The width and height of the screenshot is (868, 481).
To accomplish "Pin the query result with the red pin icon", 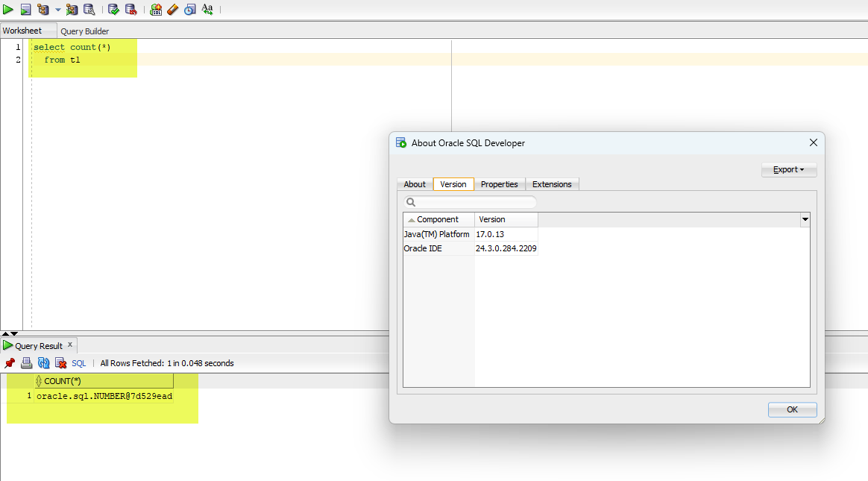I will pyautogui.click(x=10, y=363).
